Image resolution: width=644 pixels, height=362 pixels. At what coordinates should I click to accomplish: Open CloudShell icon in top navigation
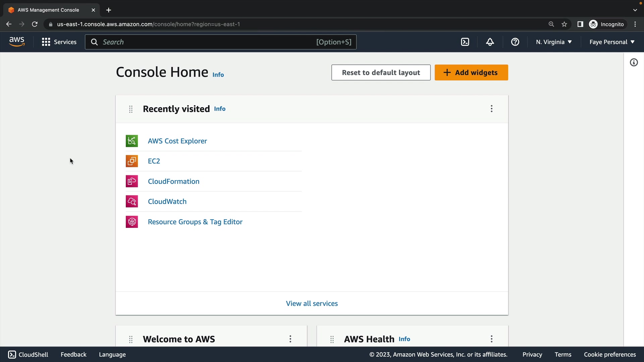(x=465, y=42)
